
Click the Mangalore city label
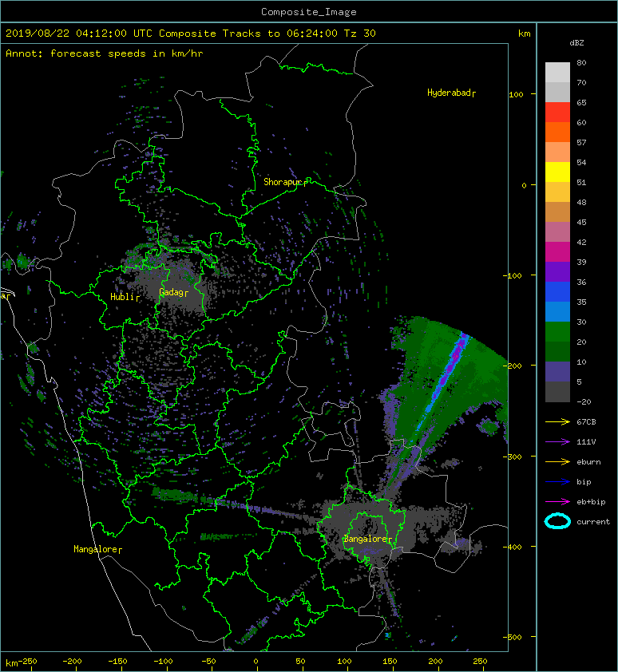click(x=97, y=549)
